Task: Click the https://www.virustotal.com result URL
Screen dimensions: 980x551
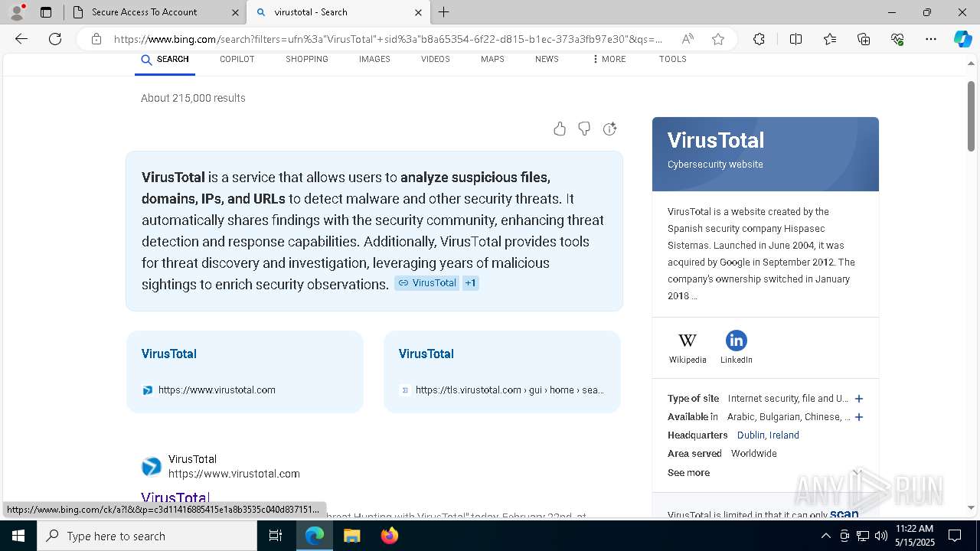Action: tap(234, 474)
